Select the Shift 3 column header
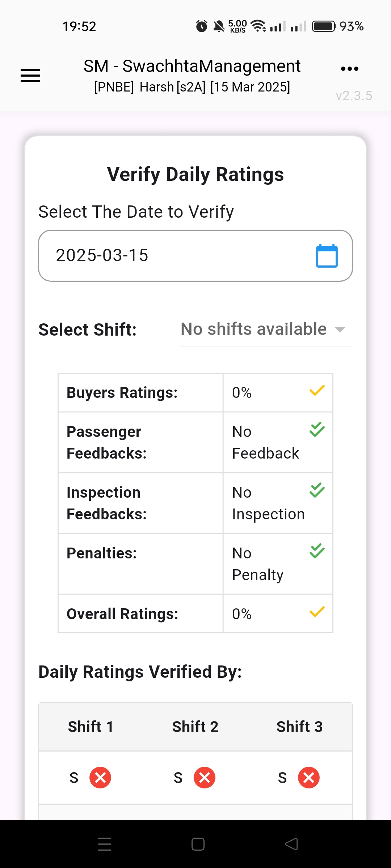This screenshot has width=391, height=868. tap(299, 727)
